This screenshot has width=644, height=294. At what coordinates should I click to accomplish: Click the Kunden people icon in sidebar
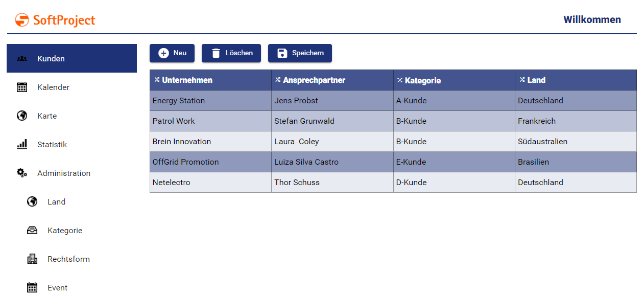tap(22, 59)
